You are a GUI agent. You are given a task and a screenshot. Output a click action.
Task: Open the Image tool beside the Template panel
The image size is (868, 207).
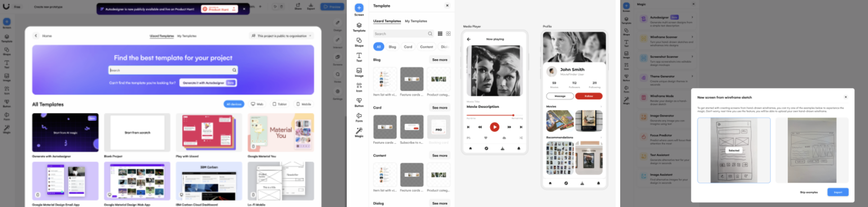[359, 72]
